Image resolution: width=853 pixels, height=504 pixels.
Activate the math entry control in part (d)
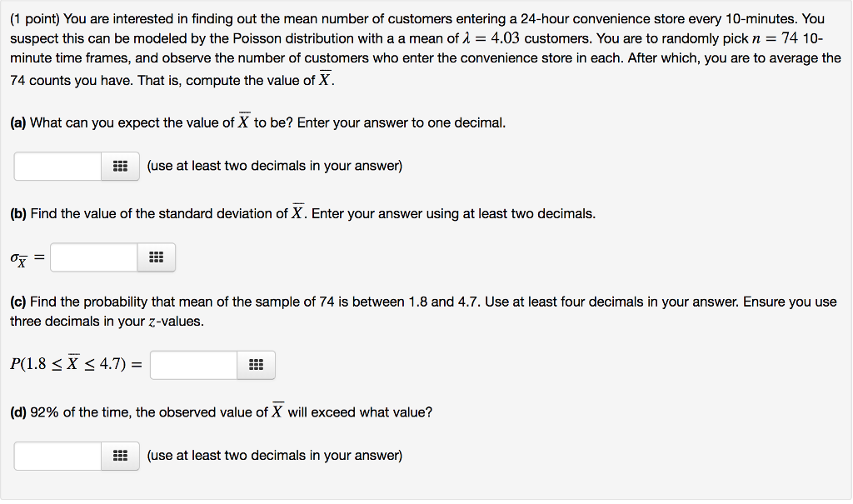120,456
